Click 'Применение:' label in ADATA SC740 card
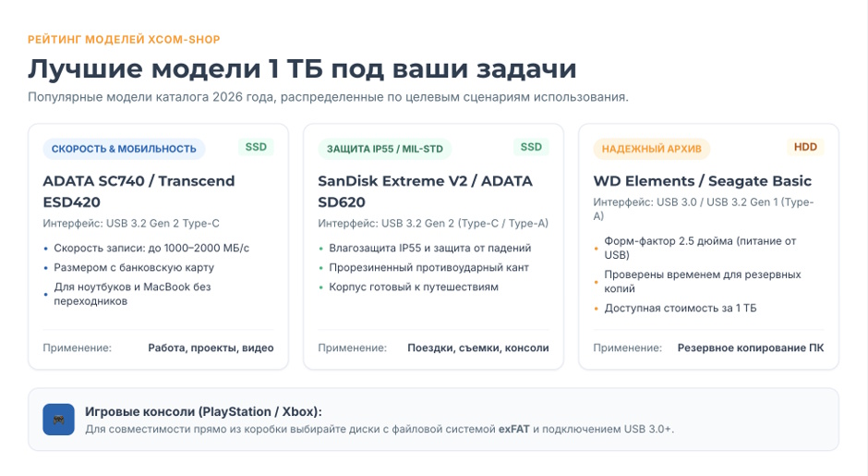 (x=78, y=348)
